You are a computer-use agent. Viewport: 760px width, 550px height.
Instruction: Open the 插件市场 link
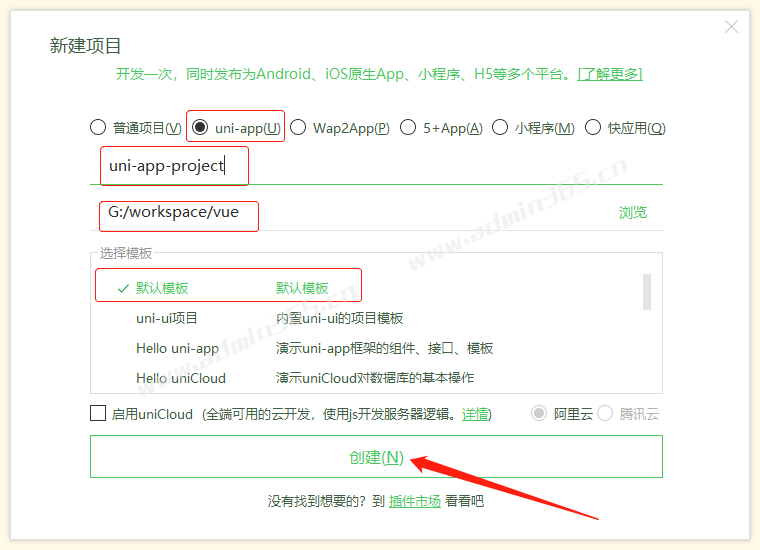415,501
